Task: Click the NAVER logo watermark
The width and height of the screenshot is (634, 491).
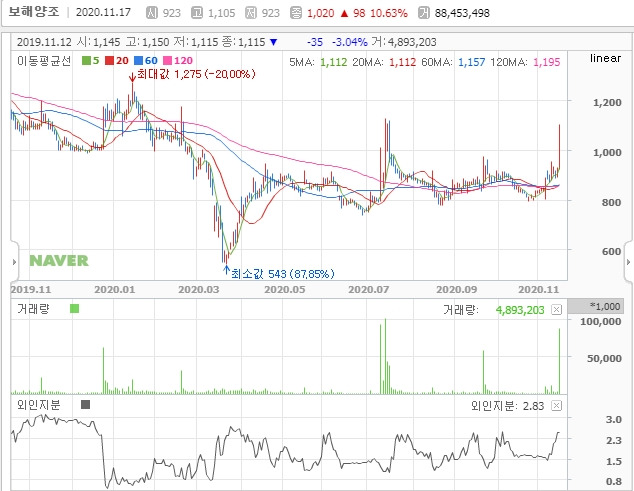Action: tap(59, 261)
